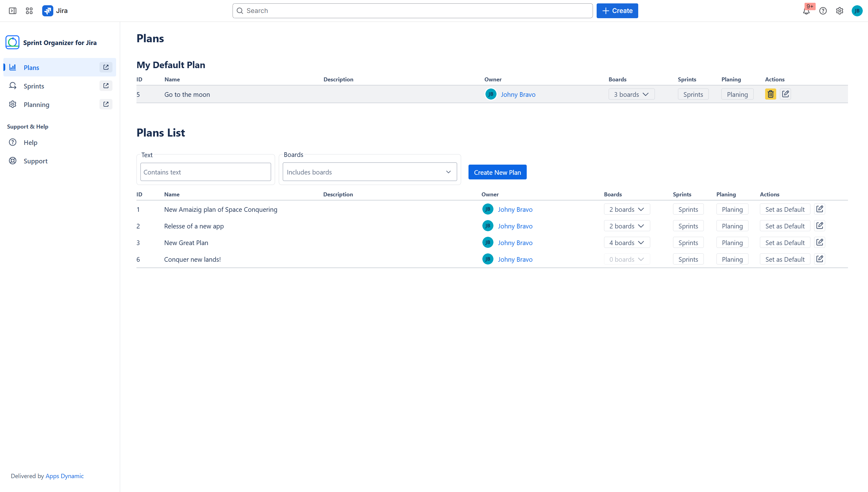Click the Create New Plan button
Image resolution: width=868 pixels, height=492 pixels.
[x=497, y=172]
